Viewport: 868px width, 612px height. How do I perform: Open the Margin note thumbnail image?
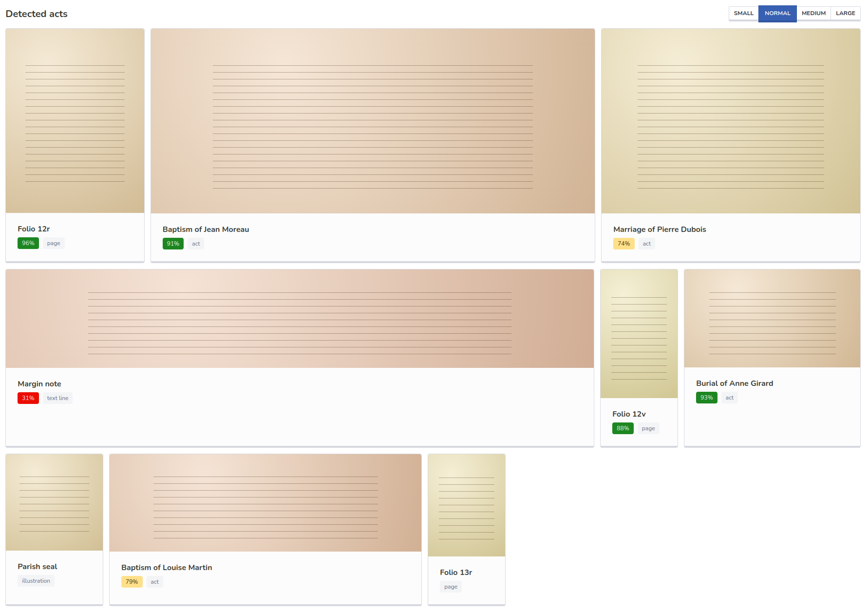pyautogui.click(x=300, y=319)
